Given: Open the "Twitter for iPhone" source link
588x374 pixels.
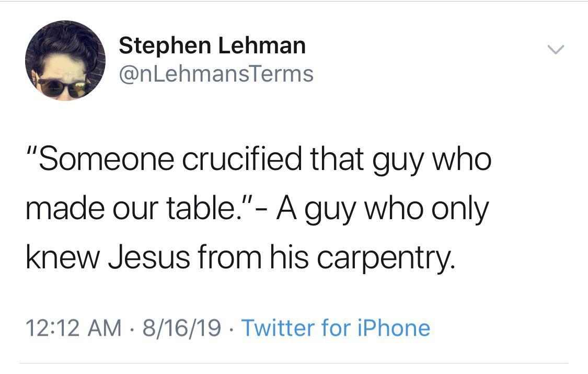Looking at the screenshot, I should (336, 328).
